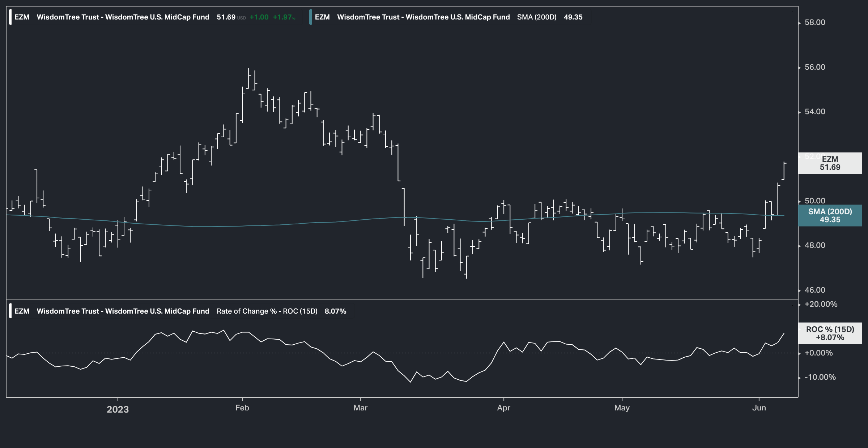
Task: Click the 56.00 price axis label
Action: click(x=815, y=67)
